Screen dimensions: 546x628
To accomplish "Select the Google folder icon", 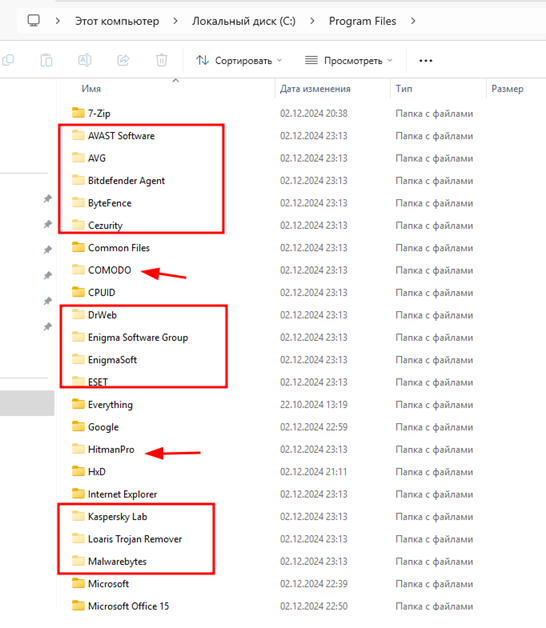I will (x=78, y=427).
